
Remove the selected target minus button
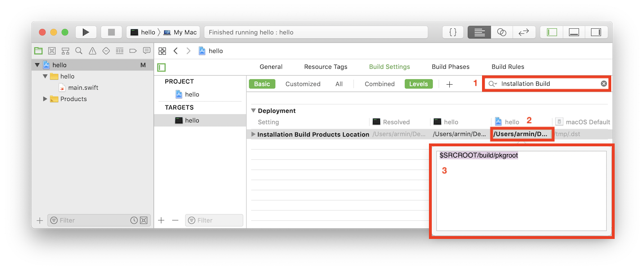176,220
